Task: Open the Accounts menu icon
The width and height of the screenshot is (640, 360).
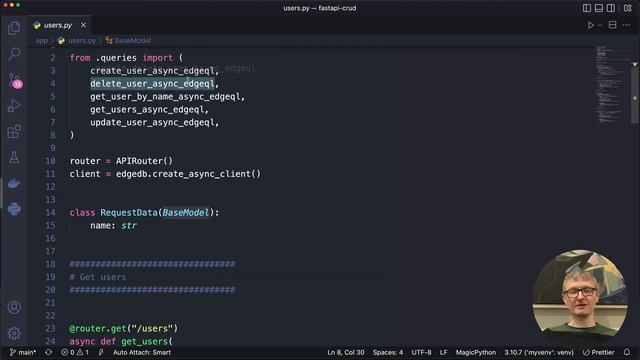Action: click(x=14, y=307)
